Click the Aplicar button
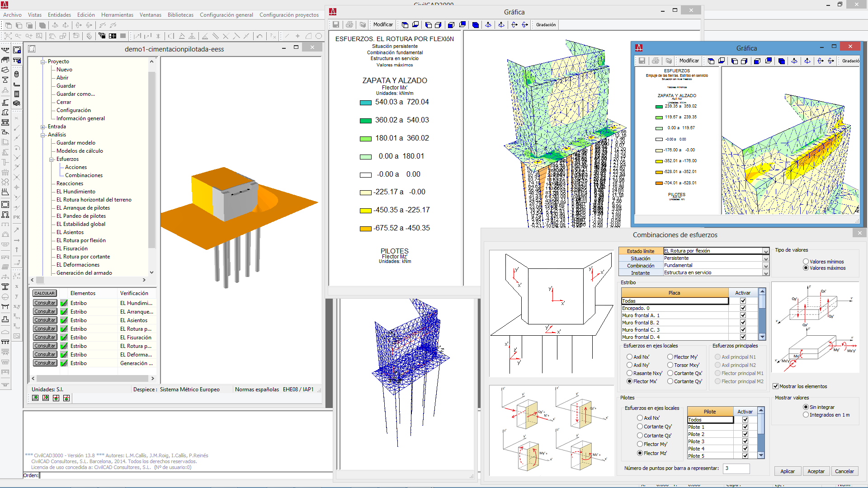Image resolution: width=868 pixels, height=488 pixels. point(787,471)
